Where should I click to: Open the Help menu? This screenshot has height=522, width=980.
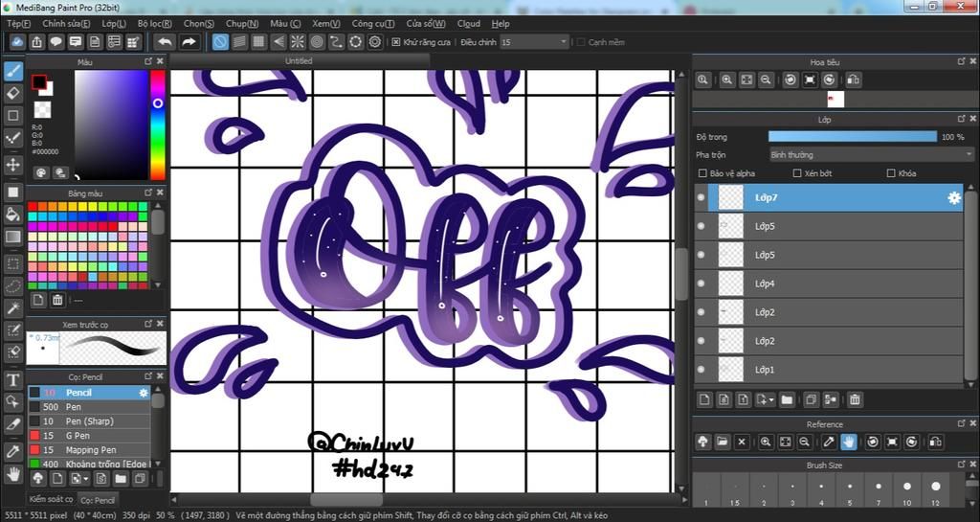500,24
